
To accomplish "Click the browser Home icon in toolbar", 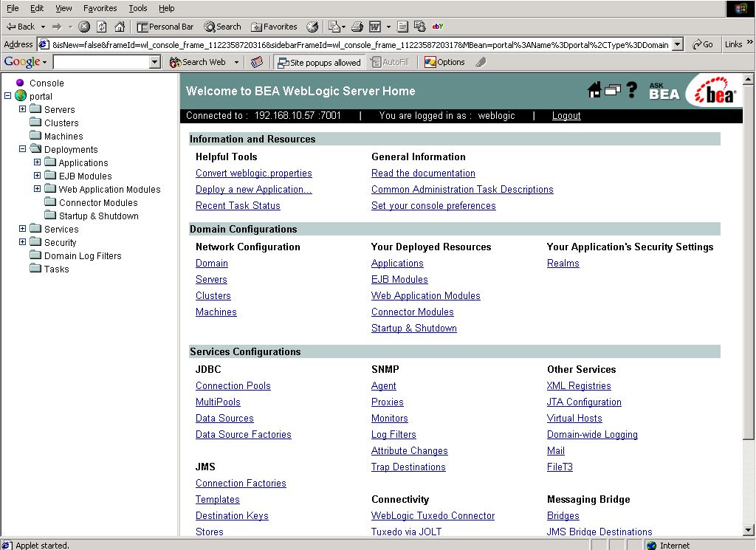I will point(120,27).
